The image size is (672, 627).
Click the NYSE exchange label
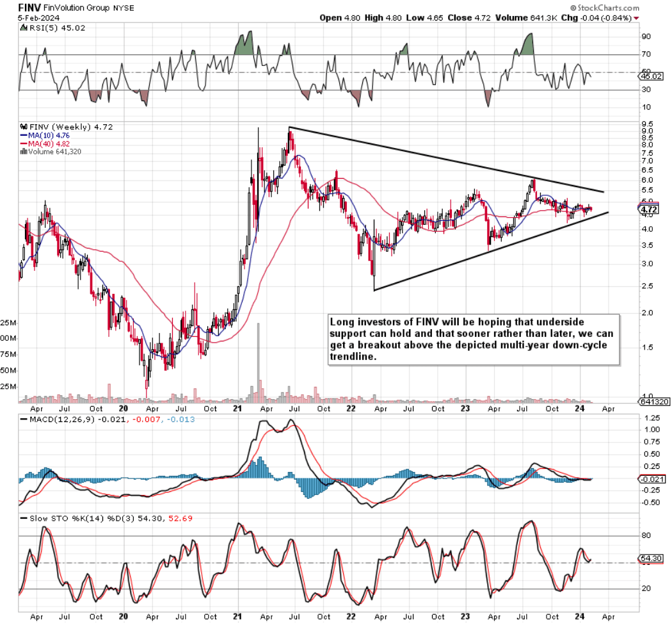pos(125,8)
